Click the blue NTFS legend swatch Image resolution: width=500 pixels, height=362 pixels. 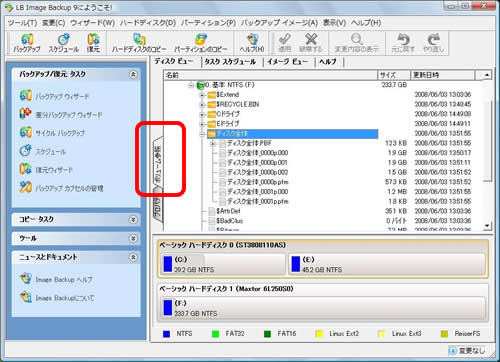point(166,334)
